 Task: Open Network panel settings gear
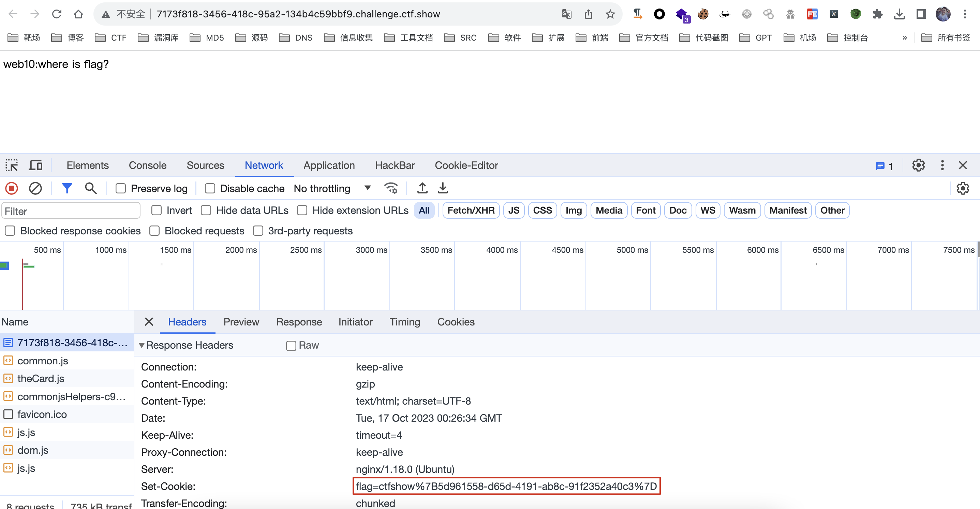963,188
